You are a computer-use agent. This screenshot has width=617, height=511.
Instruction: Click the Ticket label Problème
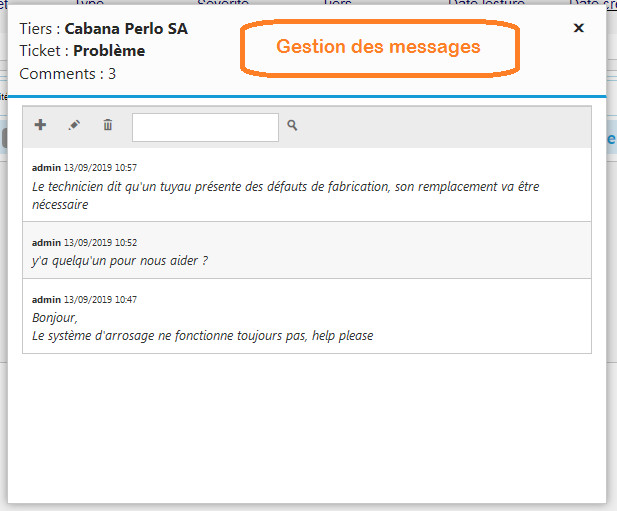(109, 51)
